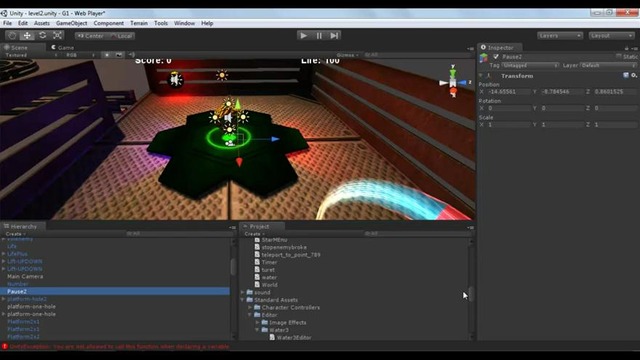
Task: Collapse the Standard Assets folder
Action: click(242, 300)
